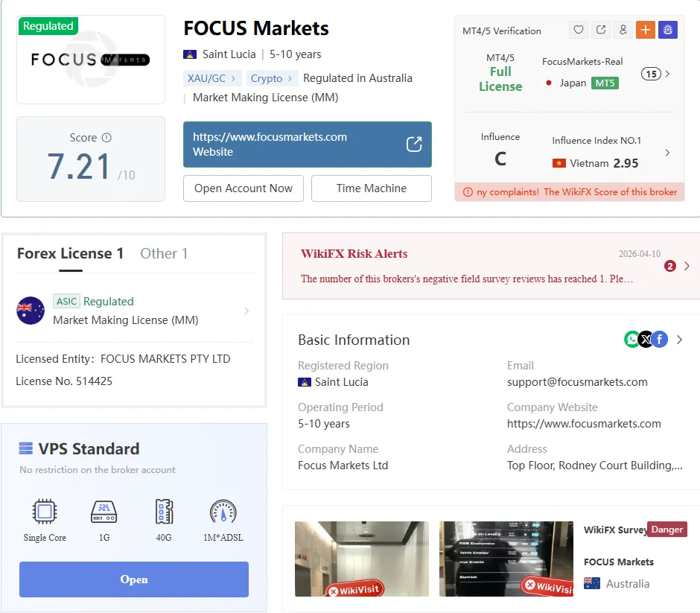Click the Danger survey badge

667,530
